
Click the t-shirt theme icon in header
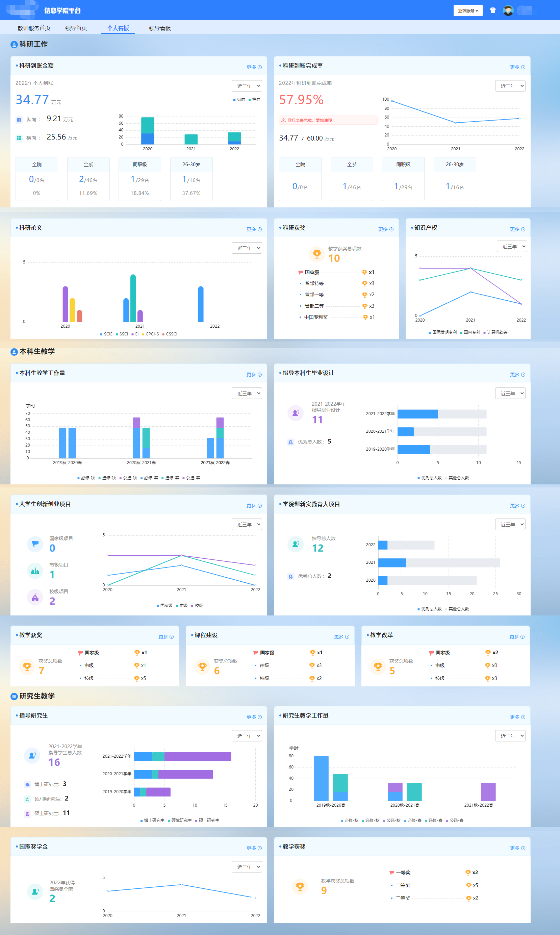pyautogui.click(x=492, y=10)
